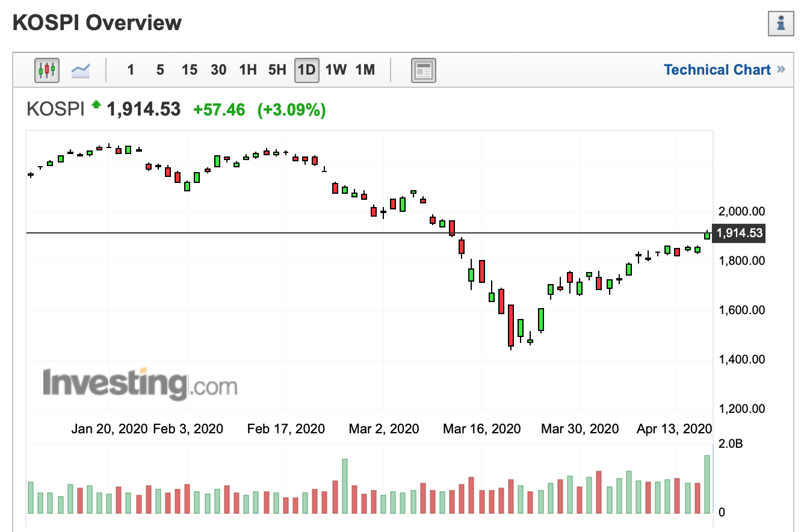Screen dimensions: 804x532
Task: Select the 1W interval
Action: click(x=336, y=70)
